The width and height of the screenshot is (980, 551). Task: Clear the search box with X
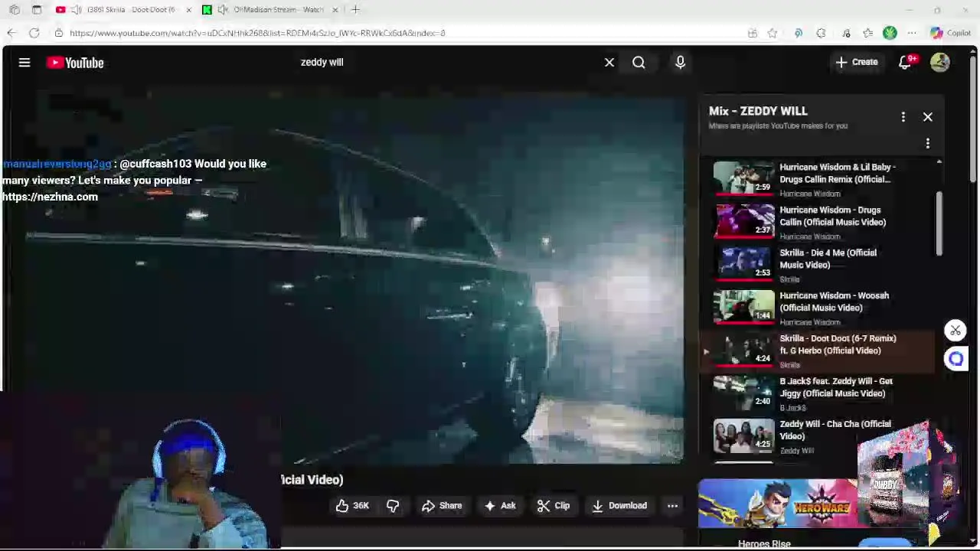click(609, 63)
